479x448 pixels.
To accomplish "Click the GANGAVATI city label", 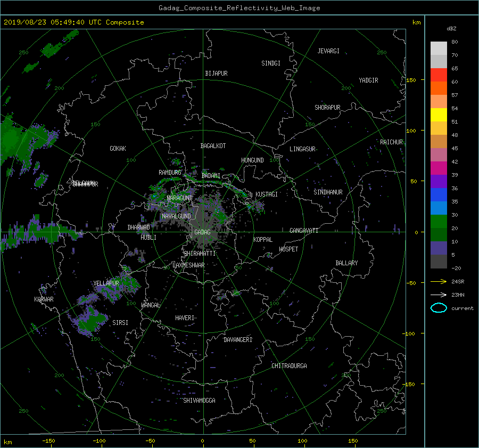I will click(304, 231).
